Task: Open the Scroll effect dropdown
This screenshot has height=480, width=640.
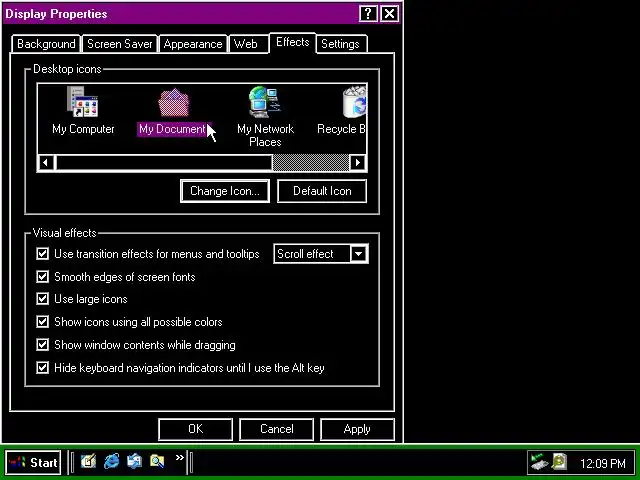Action: (x=359, y=254)
